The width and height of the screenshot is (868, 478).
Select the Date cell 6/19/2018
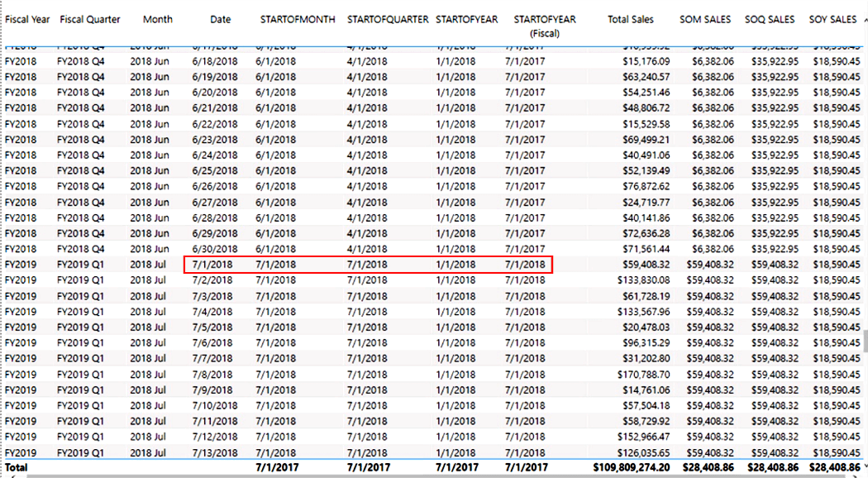(x=215, y=76)
